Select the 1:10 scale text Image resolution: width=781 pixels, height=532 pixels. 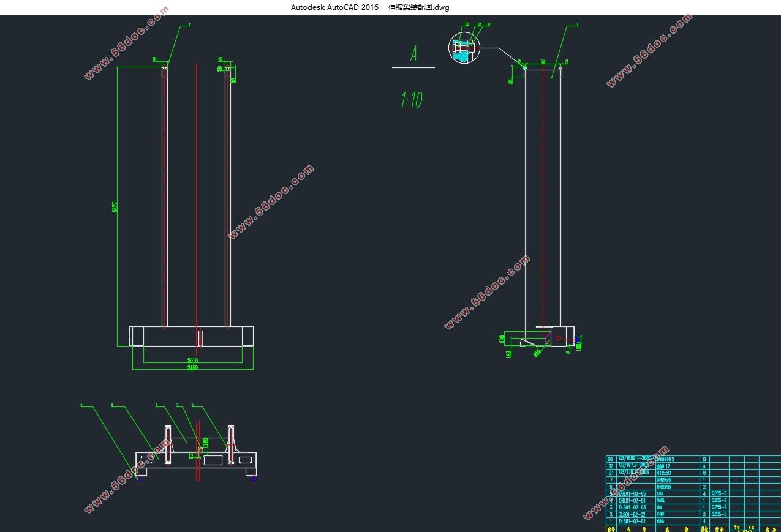pos(412,100)
